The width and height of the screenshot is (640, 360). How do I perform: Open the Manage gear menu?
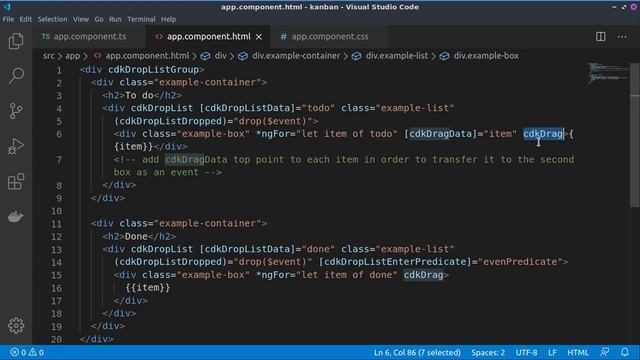(x=16, y=325)
